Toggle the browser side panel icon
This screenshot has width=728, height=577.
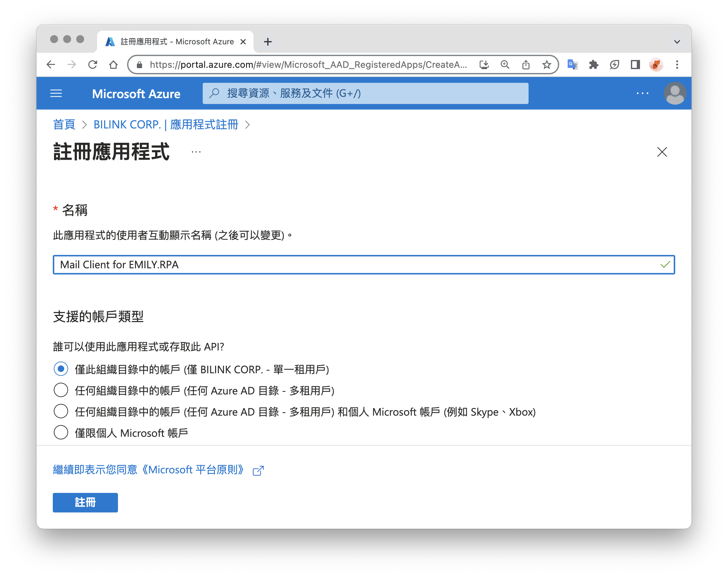click(635, 65)
